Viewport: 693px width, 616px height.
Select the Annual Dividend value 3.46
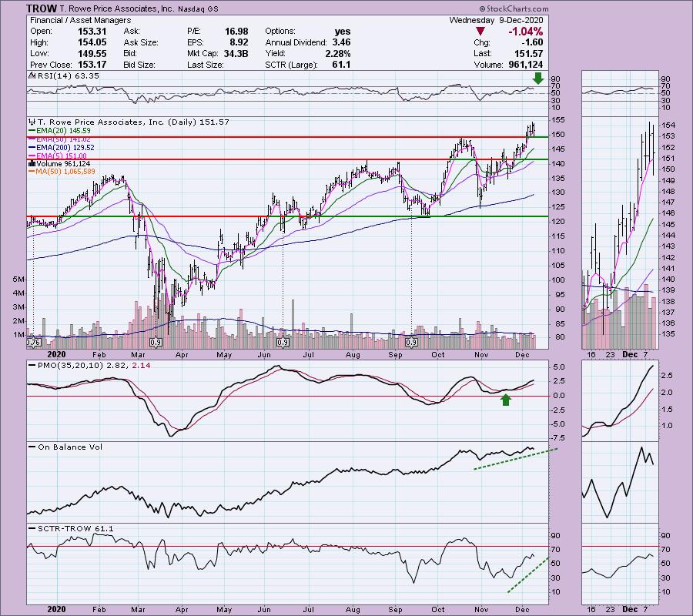tap(342, 42)
